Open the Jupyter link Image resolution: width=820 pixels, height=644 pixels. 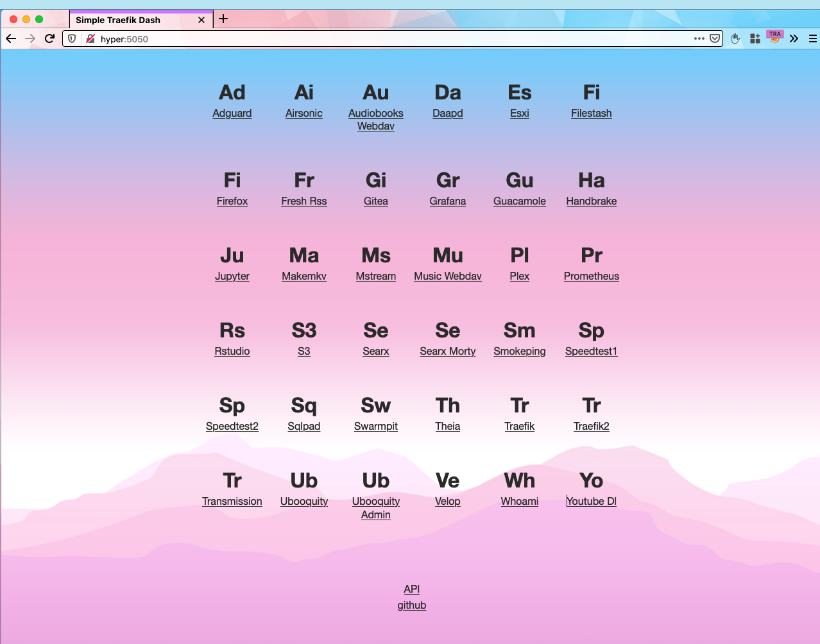(232, 276)
